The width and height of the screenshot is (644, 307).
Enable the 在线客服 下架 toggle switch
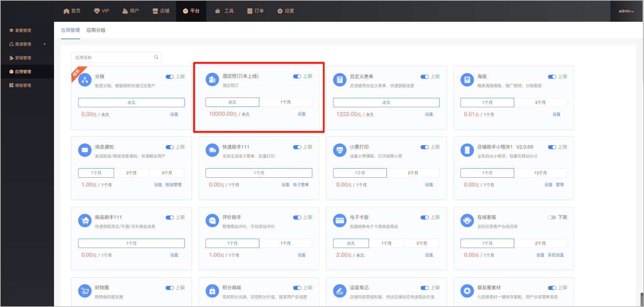click(x=552, y=218)
